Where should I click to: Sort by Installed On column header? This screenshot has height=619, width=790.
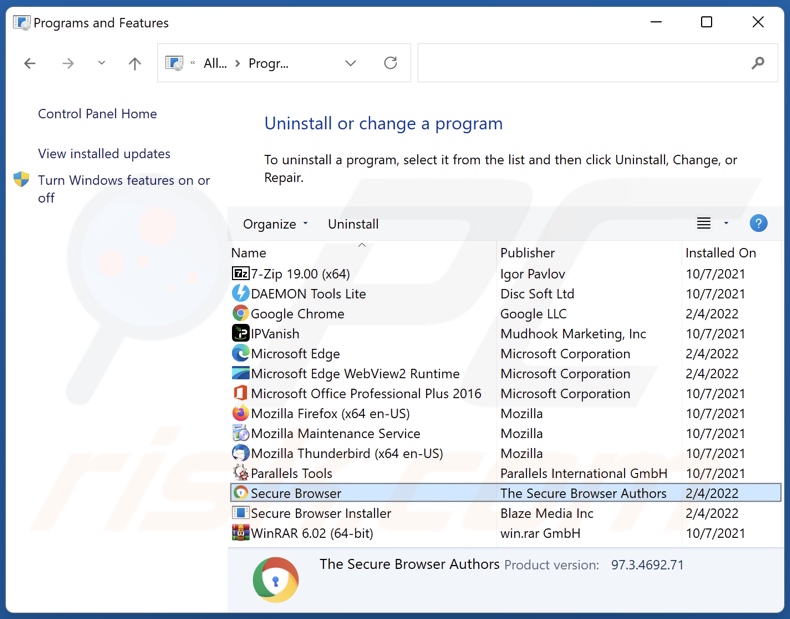pyautogui.click(x=720, y=253)
